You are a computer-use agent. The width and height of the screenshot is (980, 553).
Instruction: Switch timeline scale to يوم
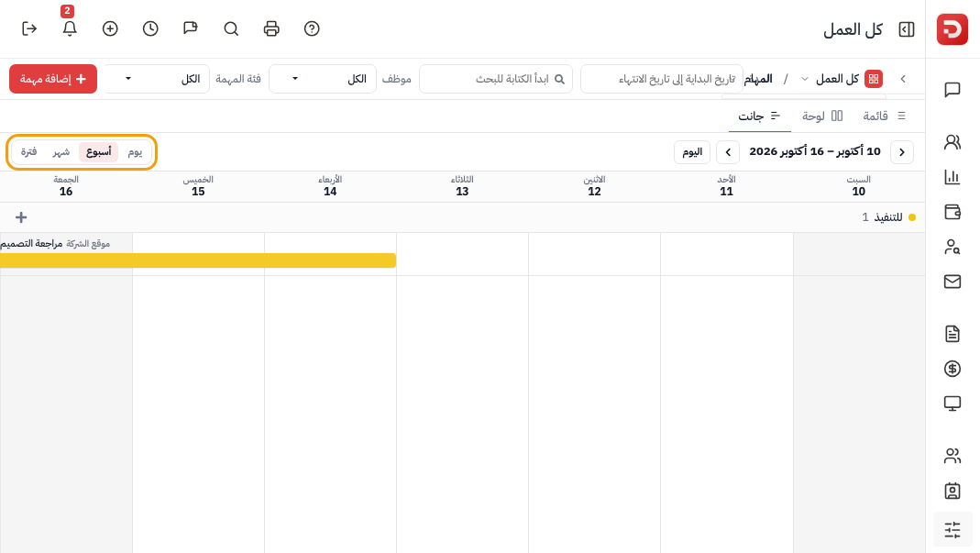(x=135, y=152)
